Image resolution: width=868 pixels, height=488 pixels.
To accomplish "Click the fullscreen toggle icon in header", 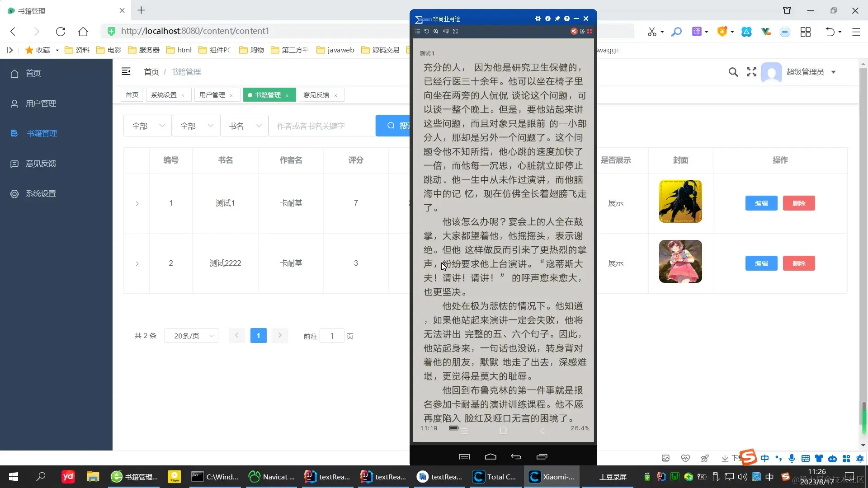I will (751, 72).
